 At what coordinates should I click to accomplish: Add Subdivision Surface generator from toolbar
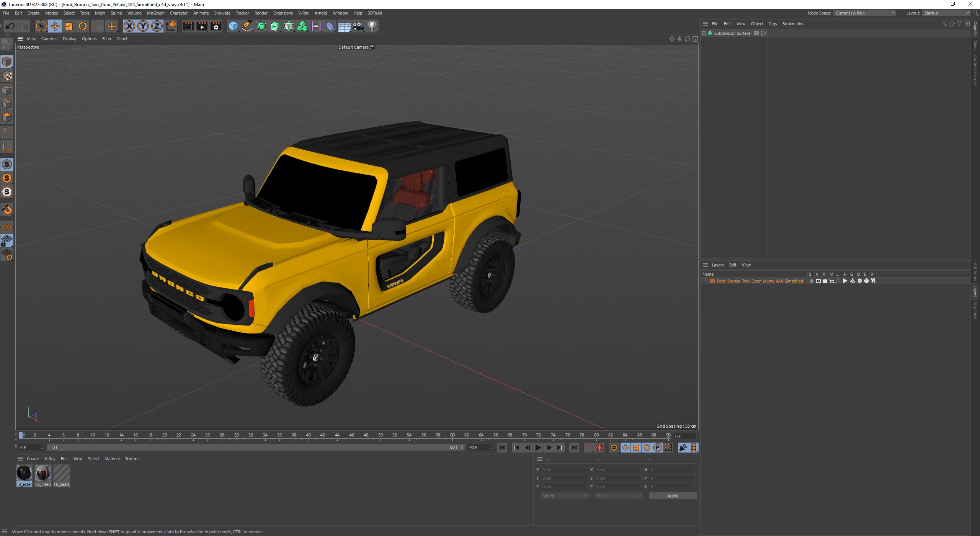261,26
